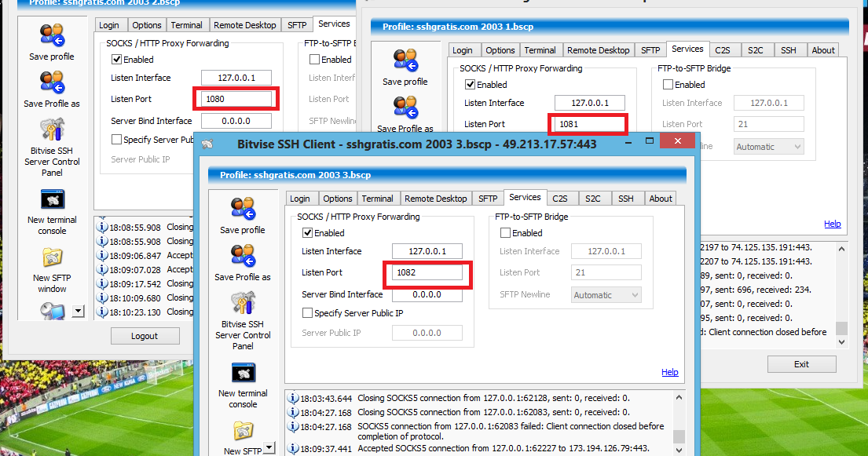Screen dimensions: 868x456
Task: Open Automatic newline dropdown in 2003 1.bscp
Action: point(769,147)
